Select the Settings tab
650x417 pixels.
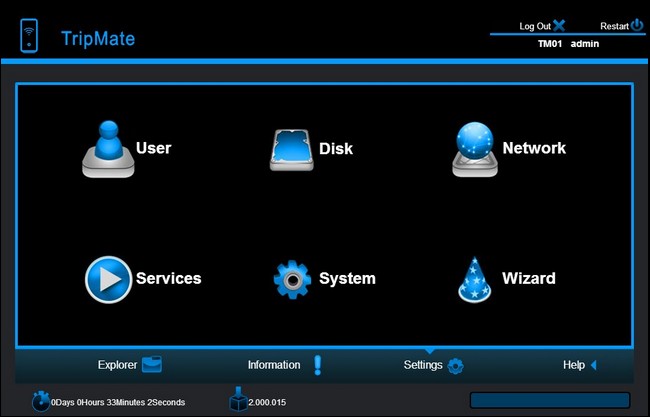[x=434, y=365]
